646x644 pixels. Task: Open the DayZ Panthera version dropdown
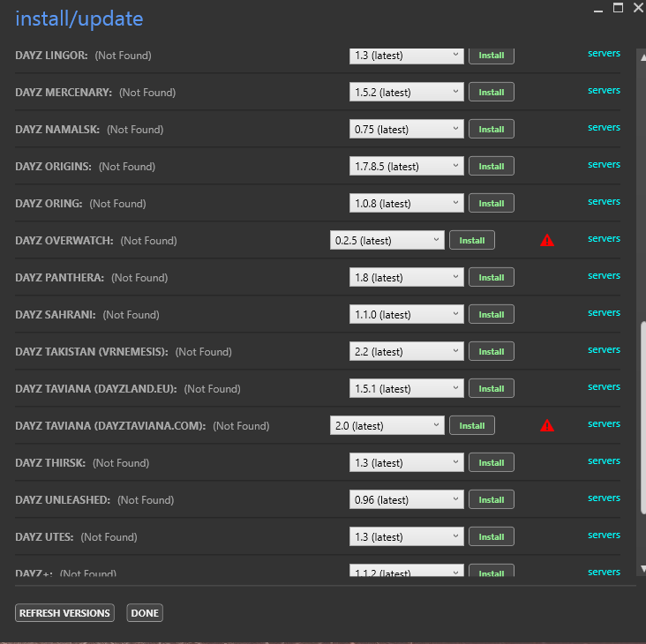point(406,277)
